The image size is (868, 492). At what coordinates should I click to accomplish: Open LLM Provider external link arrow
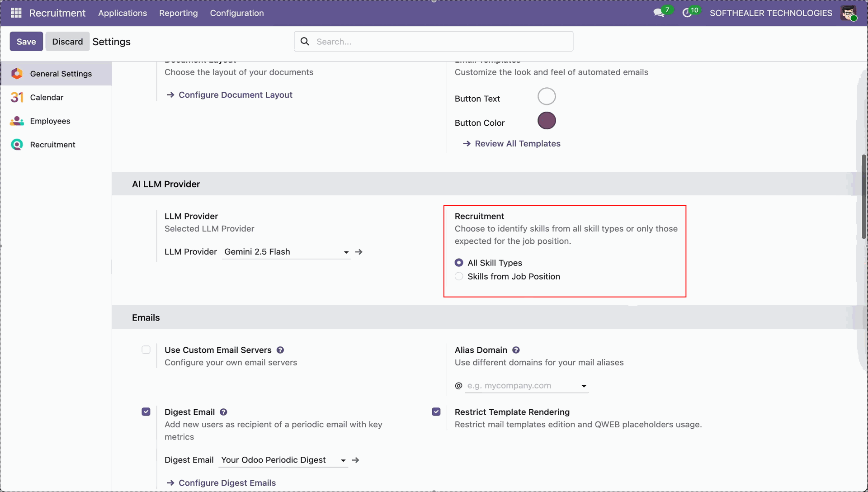pyautogui.click(x=359, y=252)
